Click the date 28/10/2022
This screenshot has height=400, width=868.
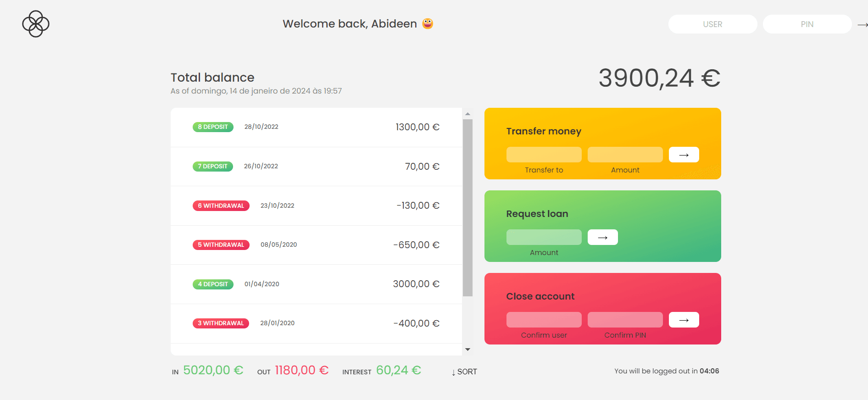click(261, 127)
